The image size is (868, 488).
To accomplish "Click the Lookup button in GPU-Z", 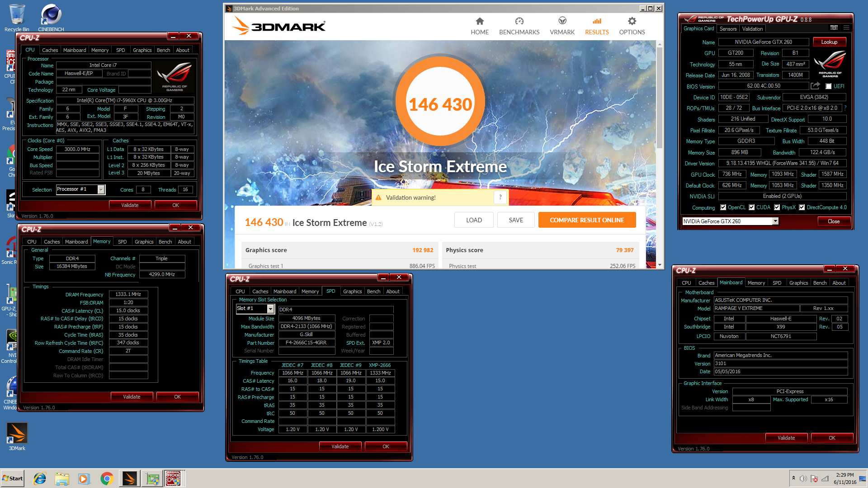I will pyautogui.click(x=829, y=42).
